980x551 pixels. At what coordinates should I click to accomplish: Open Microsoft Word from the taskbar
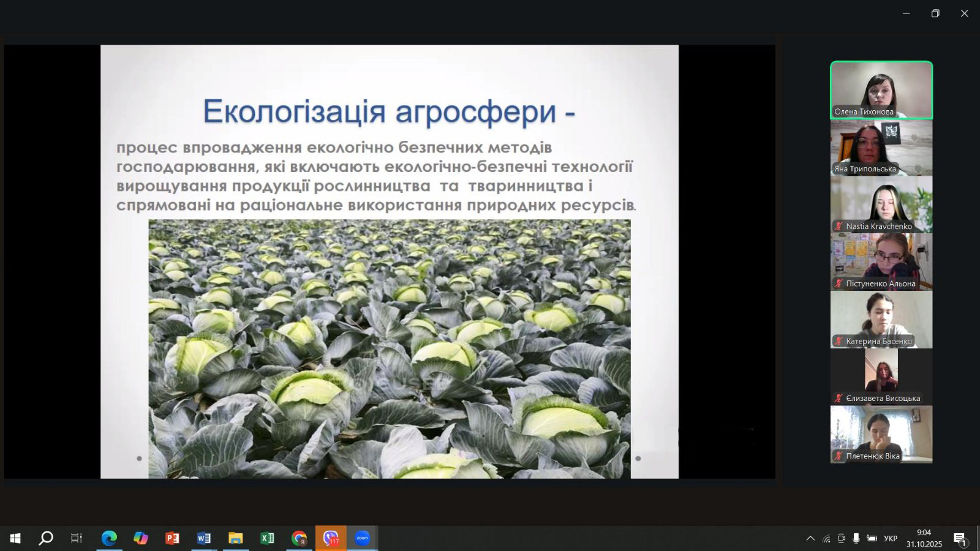pyautogui.click(x=204, y=538)
